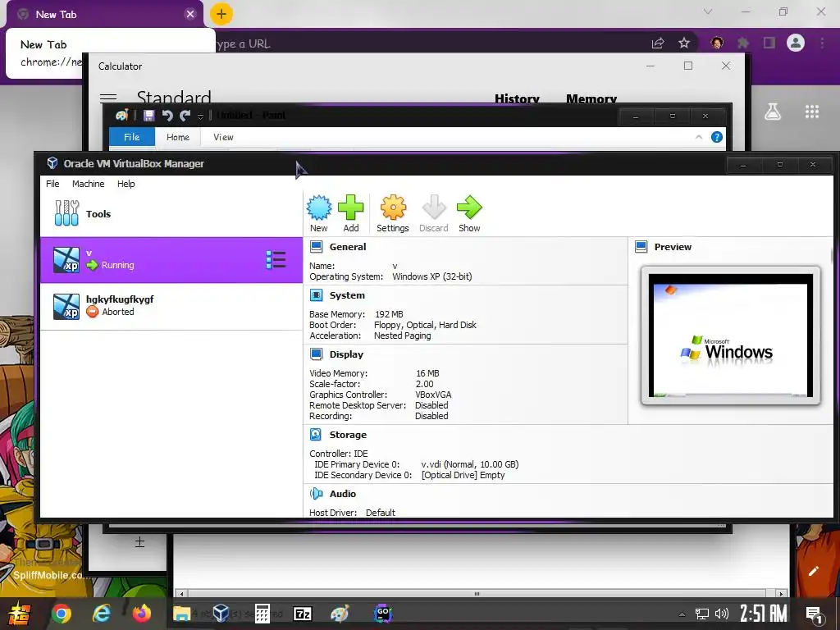The image size is (840, 630).
Task: Click the [Optical Drive] Empty entry
Action: (x=463, y=475)
